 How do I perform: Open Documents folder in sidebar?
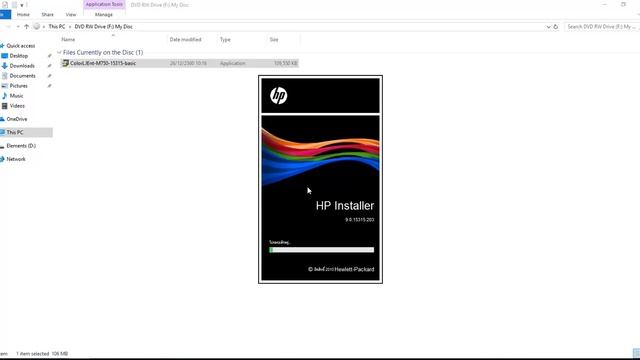tap(22, 76)
